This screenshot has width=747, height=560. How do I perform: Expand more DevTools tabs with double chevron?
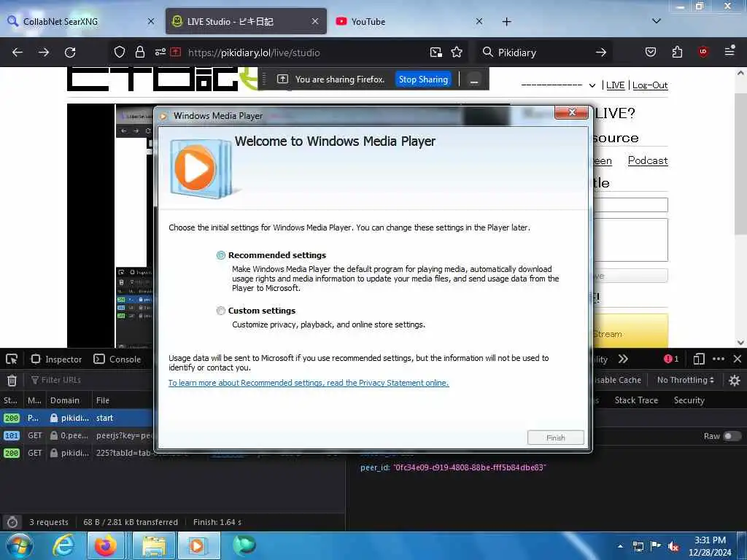[x=623, y=359]
